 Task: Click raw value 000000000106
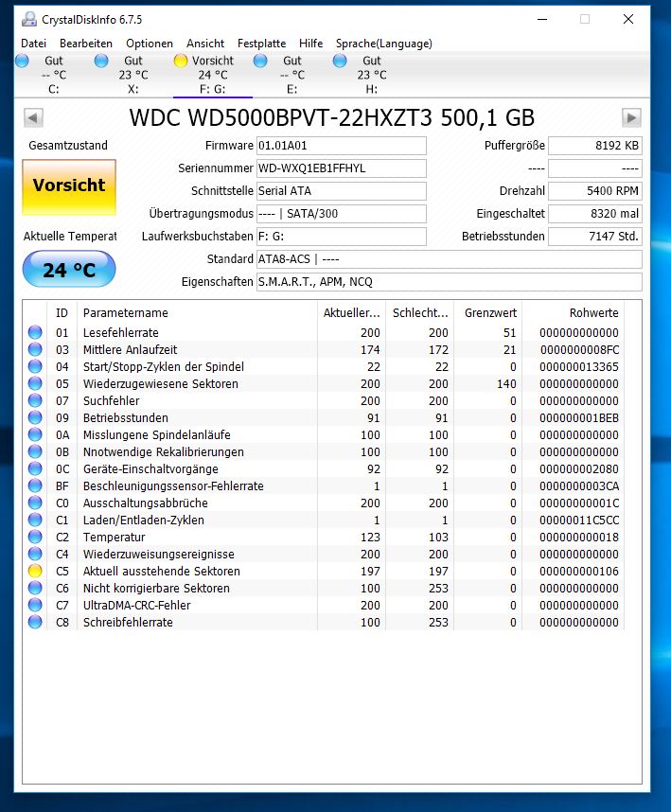579,572
